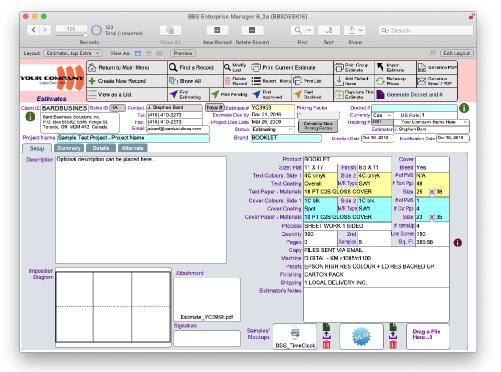Viewport: 501px width, 372px height.
Task: Click upload icon beside the blue badge sample
Action: 393,335
